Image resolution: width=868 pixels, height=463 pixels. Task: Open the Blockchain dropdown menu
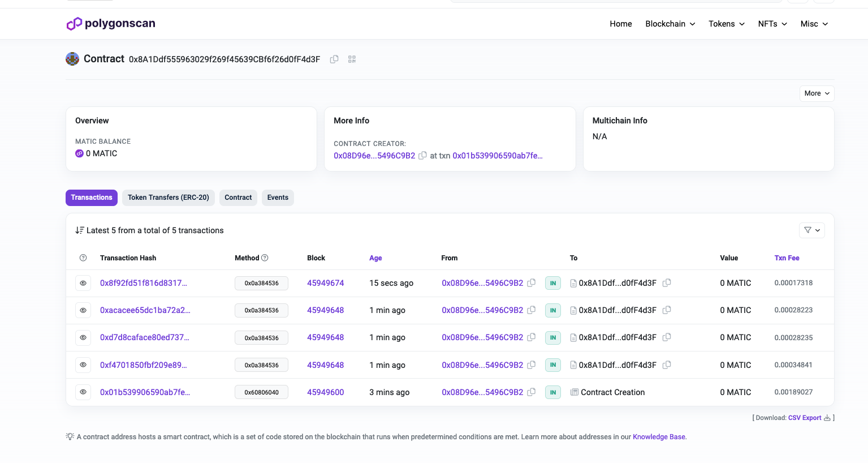point(670,24)
